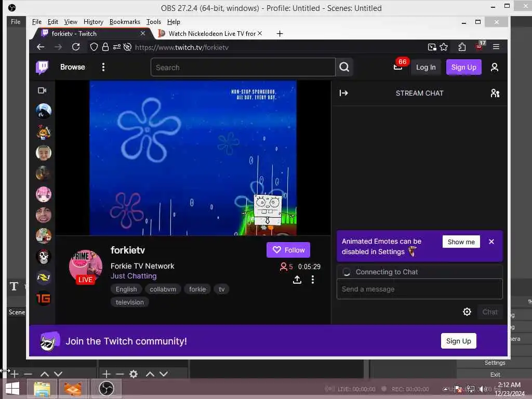Click the site security padlock icon

pos(105,47)
